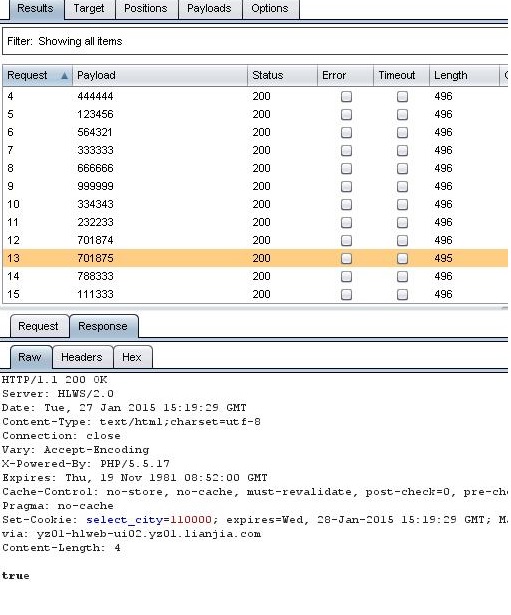
Task: Toggle Error checkbox for payload 334343
Action: pyautogui.click(x=346, y=205)
